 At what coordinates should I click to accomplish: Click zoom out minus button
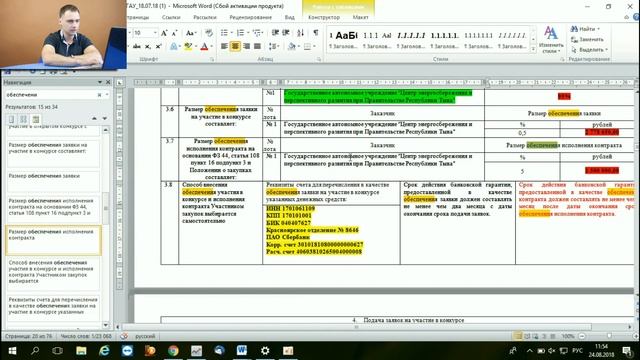pos(582,336)
